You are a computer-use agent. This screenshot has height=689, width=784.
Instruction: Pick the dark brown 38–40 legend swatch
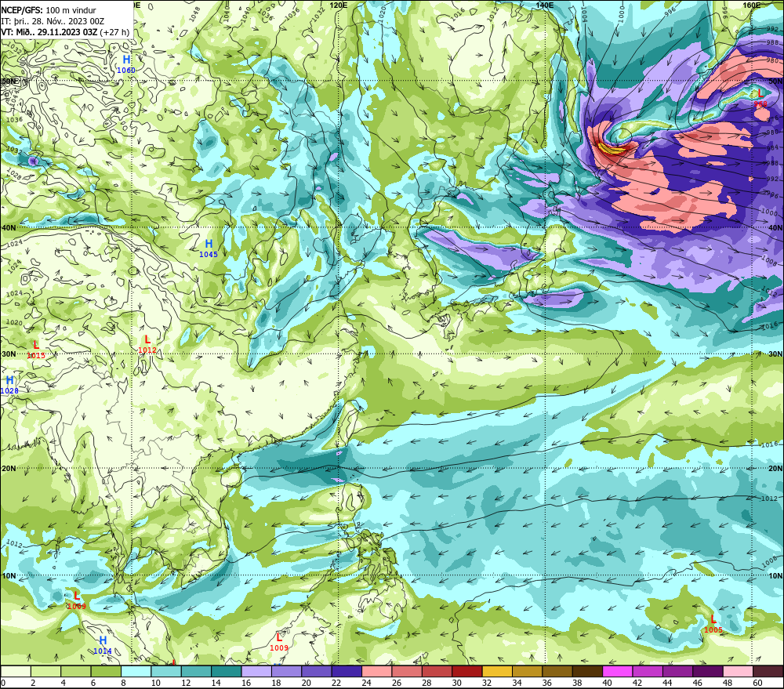587,671
